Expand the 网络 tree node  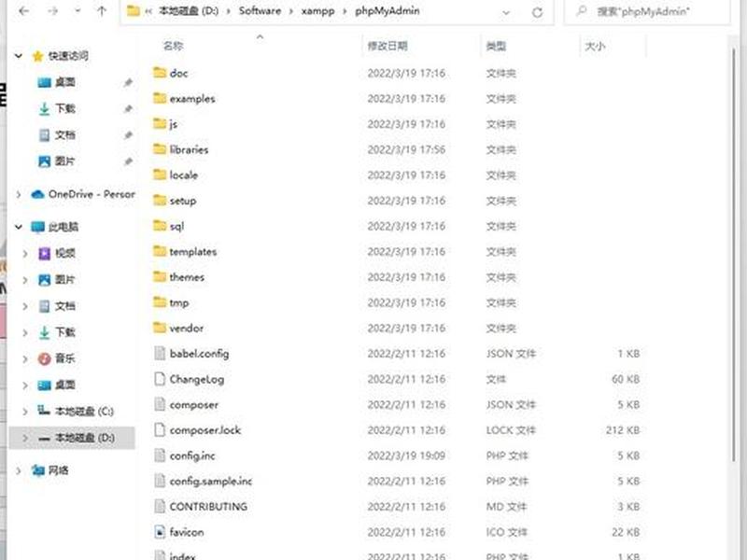(x=19, y=471)
